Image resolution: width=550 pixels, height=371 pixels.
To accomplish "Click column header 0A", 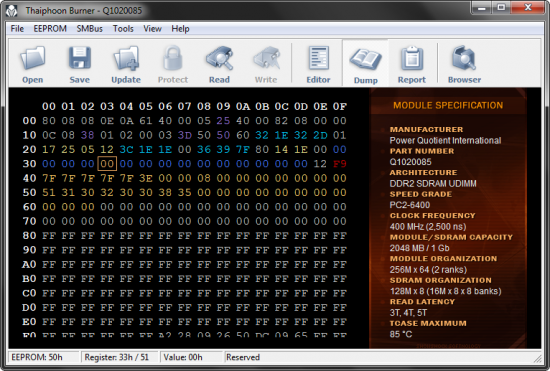I will [243, 106].
